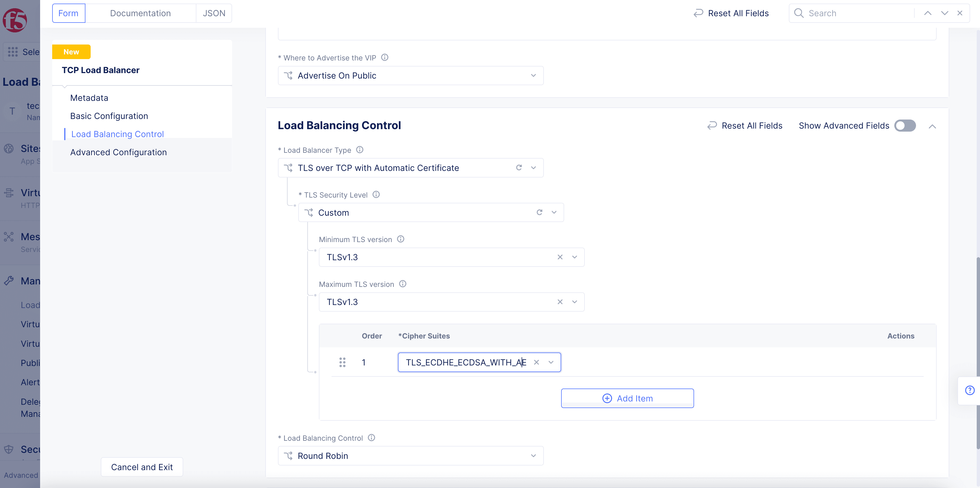Screen dimensions: 980x488
Task: Jump to Basic Configuration section
Action: click(109, 116)
